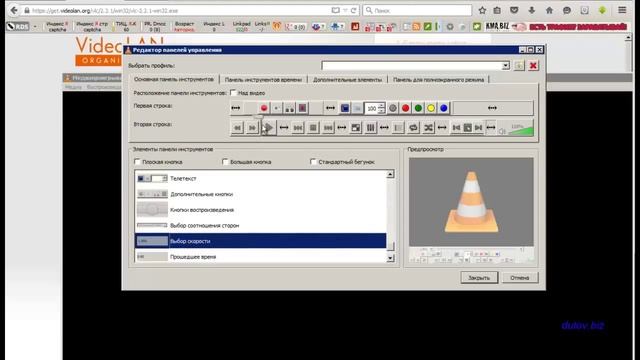Select 'Телетекст' in the elements list
The width and height of the screenshot is (640, 360).
(260, 178)
